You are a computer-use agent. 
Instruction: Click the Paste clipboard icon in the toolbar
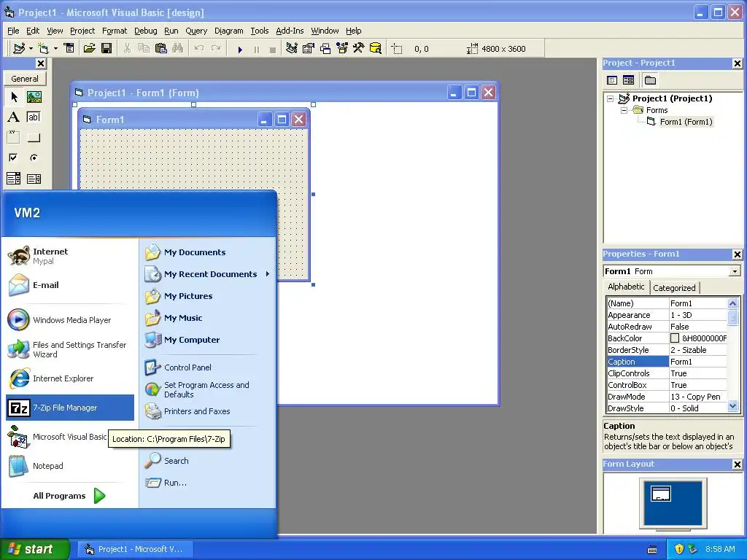[x=161, y=48]
